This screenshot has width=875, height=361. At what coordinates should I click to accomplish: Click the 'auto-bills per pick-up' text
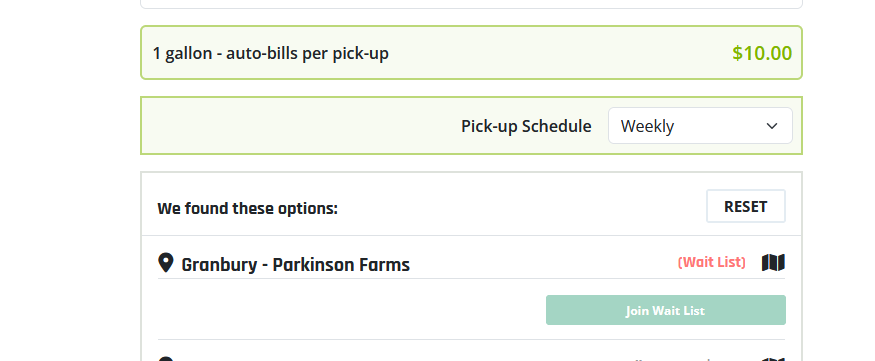tap(307, 54)
